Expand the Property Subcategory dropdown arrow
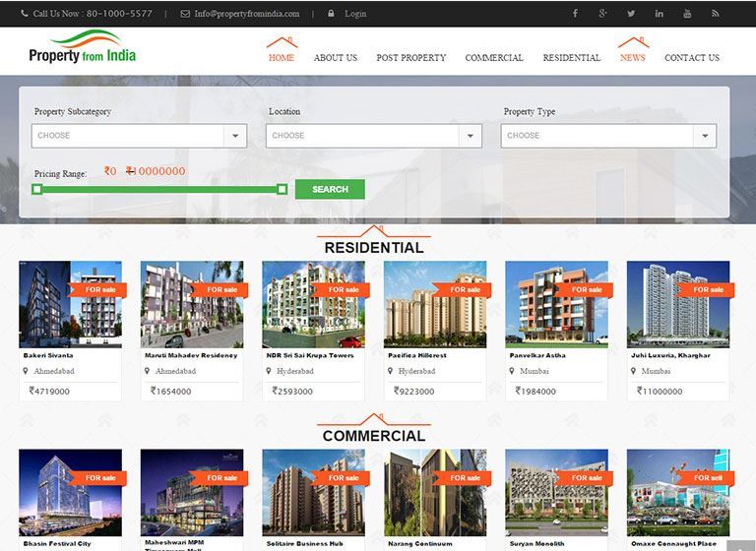Image resolution: width=756 pixels, height=551 pixels. pos(235,136)
